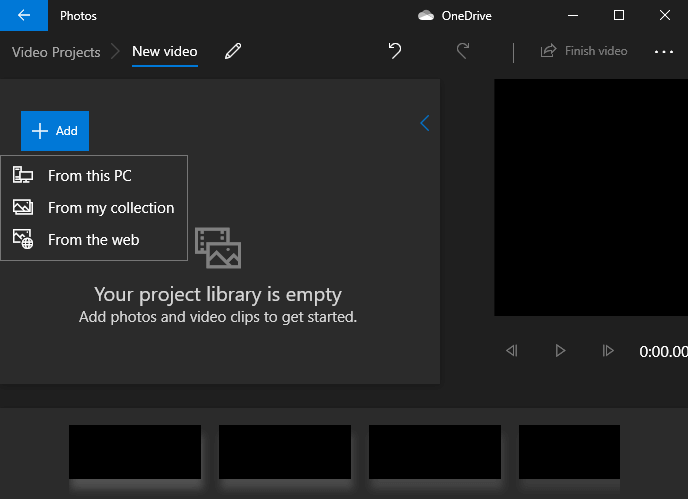Play the video preview
The height and width of the screenshot is (499, 688).
[560, 351]
